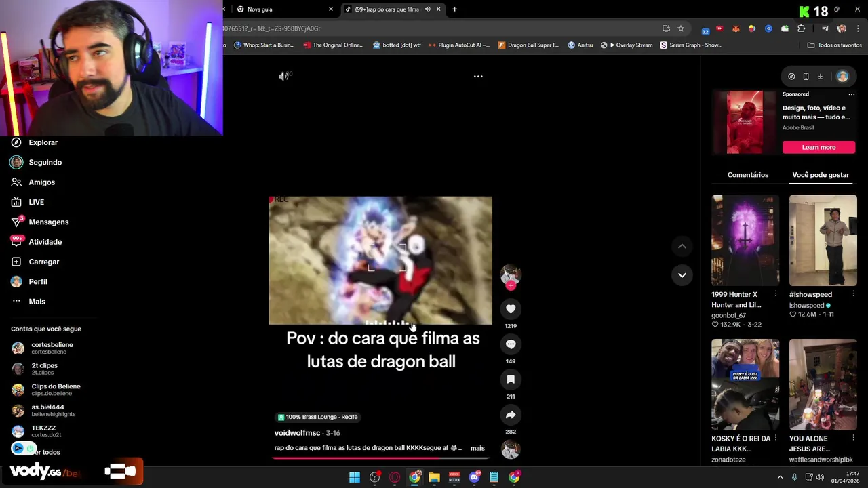This screenshot has width=868, height=488.
Task: Open voidwolfmsc creator profile link
Action: point(297,433)
